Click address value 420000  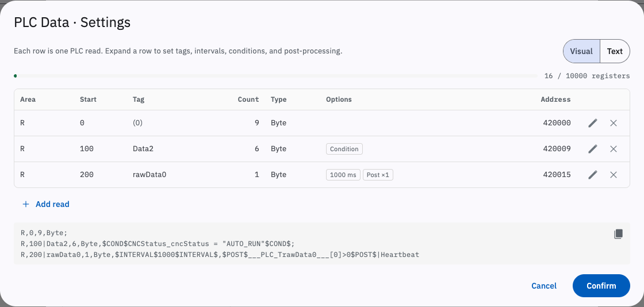(x=557, y=123)
